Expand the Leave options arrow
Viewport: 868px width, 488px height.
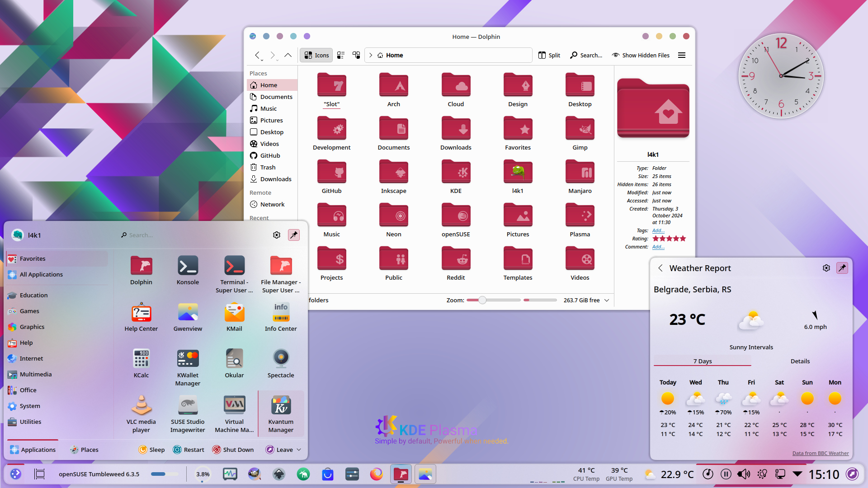point(299,450)
